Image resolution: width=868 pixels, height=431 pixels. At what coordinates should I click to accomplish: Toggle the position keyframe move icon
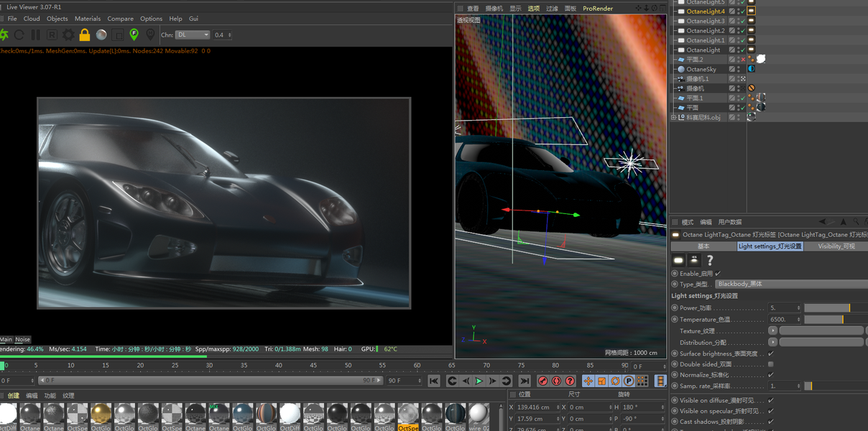coord(588,381)
